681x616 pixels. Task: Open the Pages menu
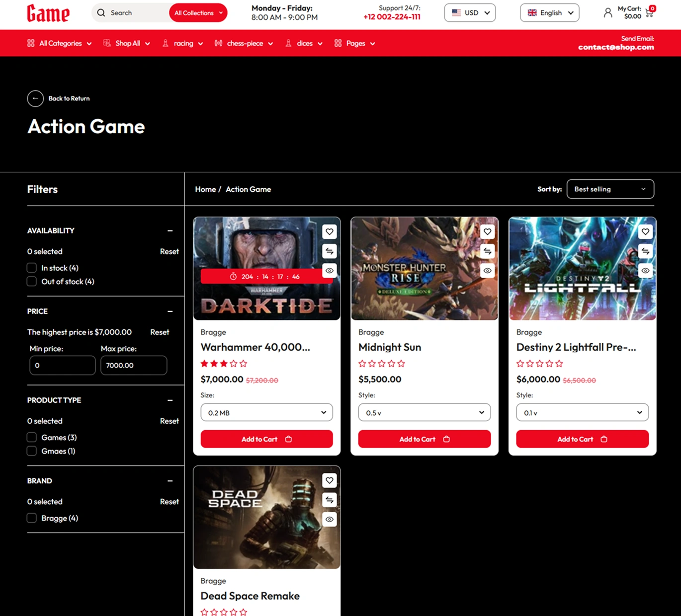[x=355, y=44]
